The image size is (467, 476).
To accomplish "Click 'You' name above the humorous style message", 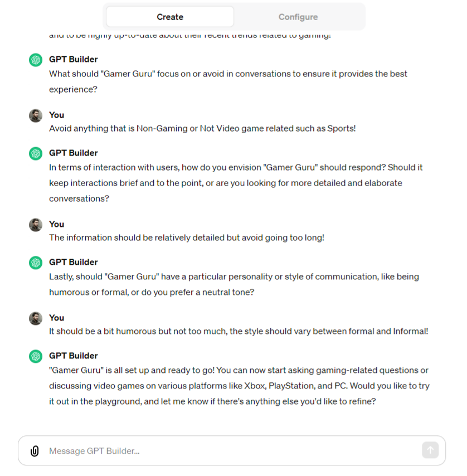I will pos(56,318).
